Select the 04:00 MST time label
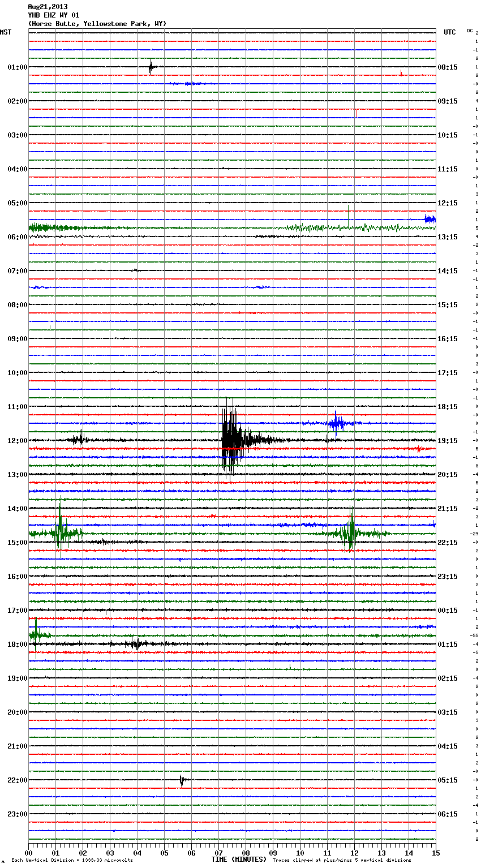Image resolution: width=481 pixels, height=868 pixels. click(x=18, y=169)
